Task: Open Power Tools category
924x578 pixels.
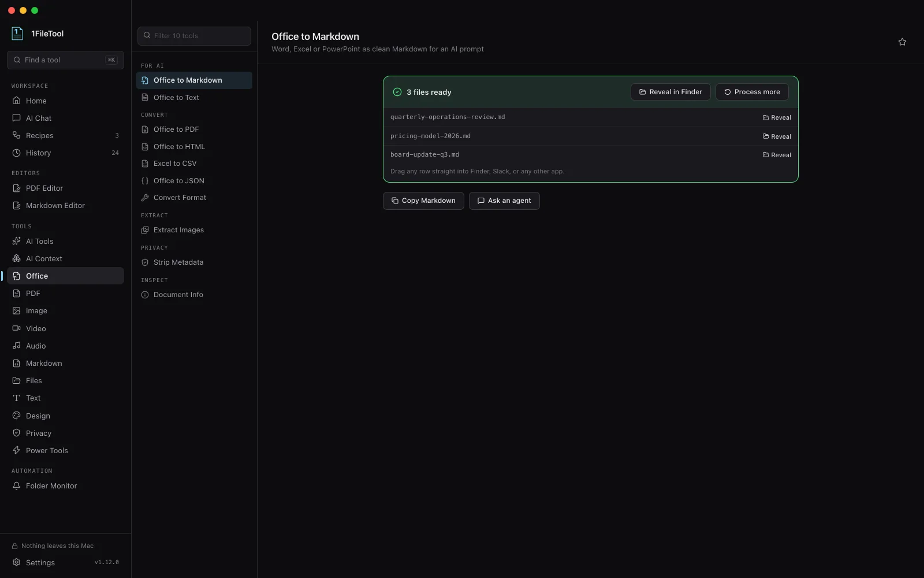Action: pos(65,450)
